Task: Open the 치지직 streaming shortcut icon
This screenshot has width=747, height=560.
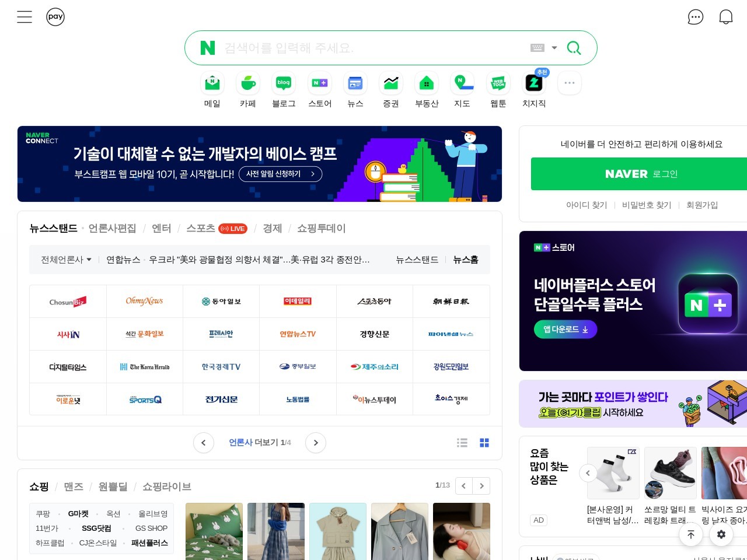Action: [x=534, y=83]
